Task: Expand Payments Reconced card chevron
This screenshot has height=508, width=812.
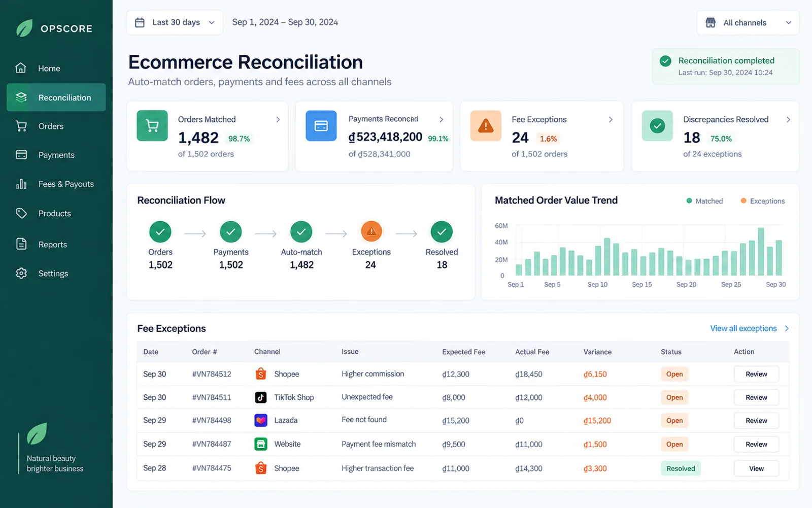Action: tap(441, 119)
